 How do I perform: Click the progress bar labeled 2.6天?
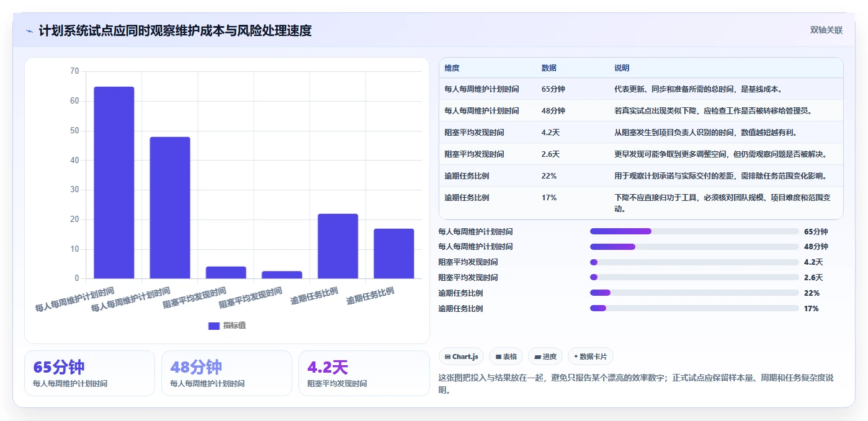pyautogui.click(x=694, y=278)
